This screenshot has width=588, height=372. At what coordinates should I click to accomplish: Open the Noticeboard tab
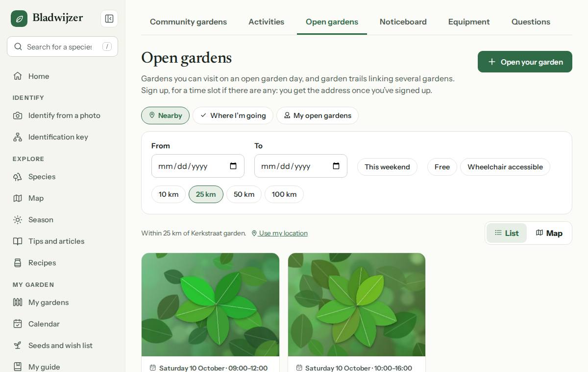click(x=403, y=22)
